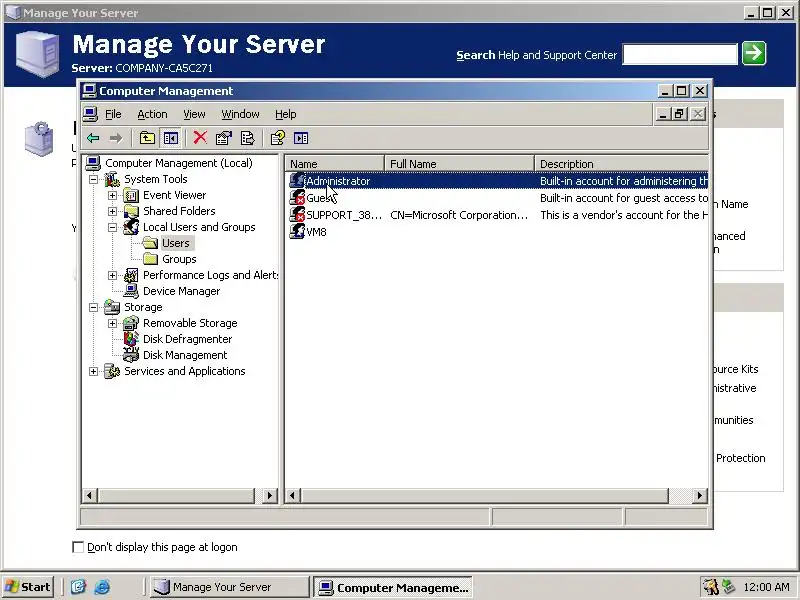Expand the Services and Applications node
This screenshot has height=600, width=800.
[x=93, y=371]
